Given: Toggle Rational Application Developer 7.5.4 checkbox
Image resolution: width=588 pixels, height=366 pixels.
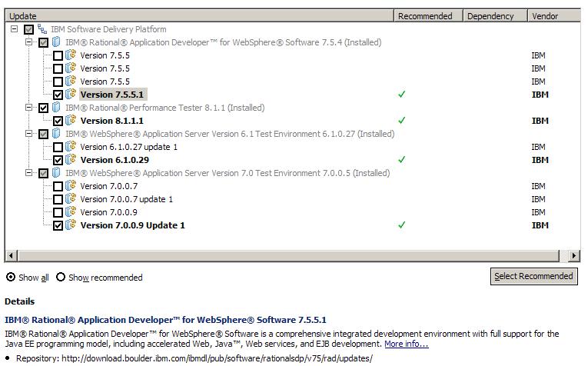Looking at the screenshot, I should click(x=44, y=42).
